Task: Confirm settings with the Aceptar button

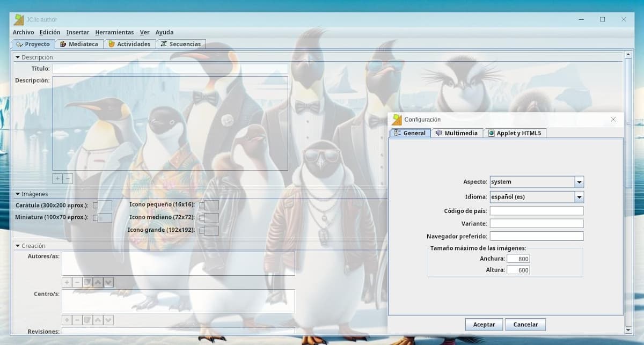Action: click(484, 325)
